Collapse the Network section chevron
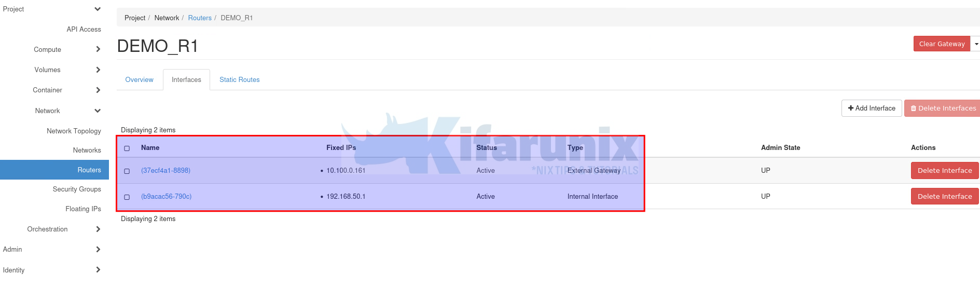Image resolution: width=980 pixels, height=287 pixels. tap(98, 111)
